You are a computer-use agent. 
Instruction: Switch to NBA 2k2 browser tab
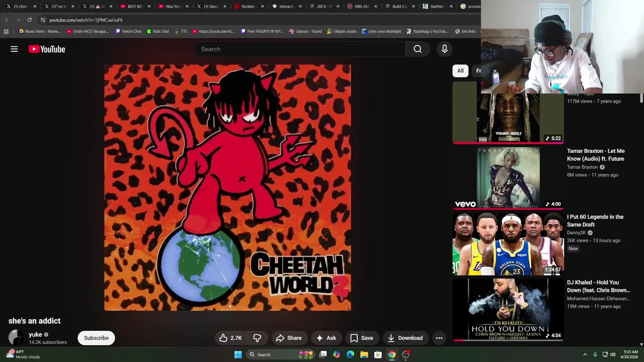(359, 7)
